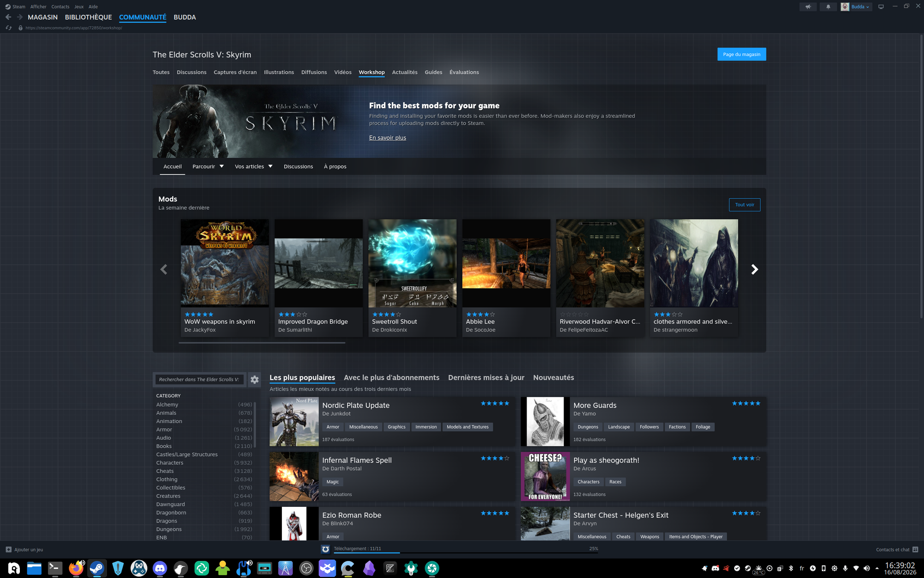The image size is (924, 578).
Task: Go to the MAGASIN section
Action: 43,17
